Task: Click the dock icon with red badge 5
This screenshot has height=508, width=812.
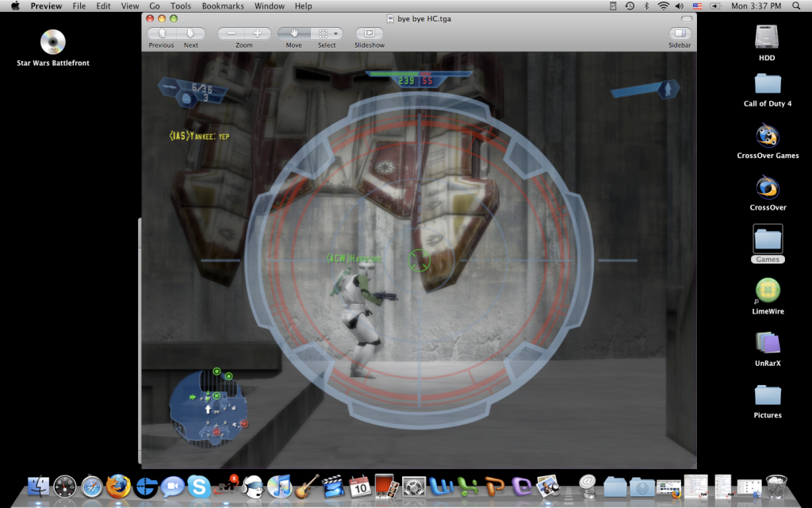Action: tap(226, 487)
